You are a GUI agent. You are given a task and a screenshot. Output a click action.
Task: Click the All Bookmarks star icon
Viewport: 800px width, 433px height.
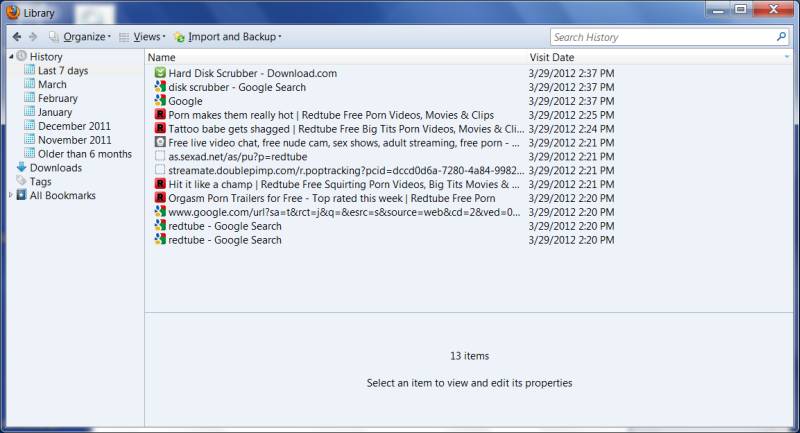click(x=21, y=195)
